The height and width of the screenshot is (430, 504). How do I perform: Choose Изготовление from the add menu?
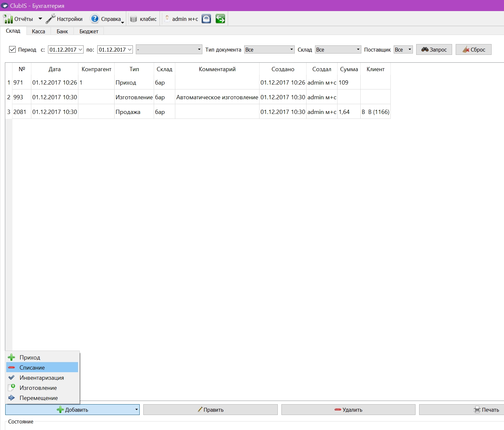pyautogui.click(x=42, y=388)
